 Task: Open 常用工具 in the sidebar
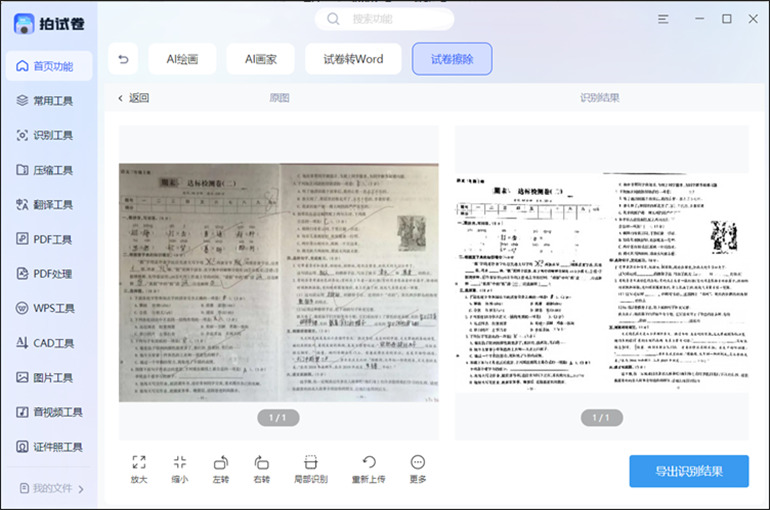tap(45, 101)
